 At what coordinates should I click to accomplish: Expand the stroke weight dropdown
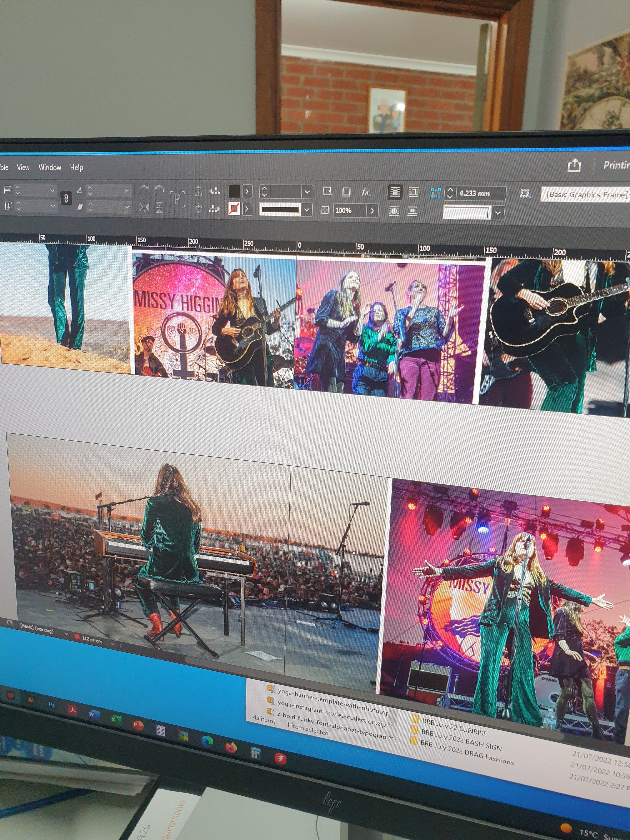coord(307,192)
